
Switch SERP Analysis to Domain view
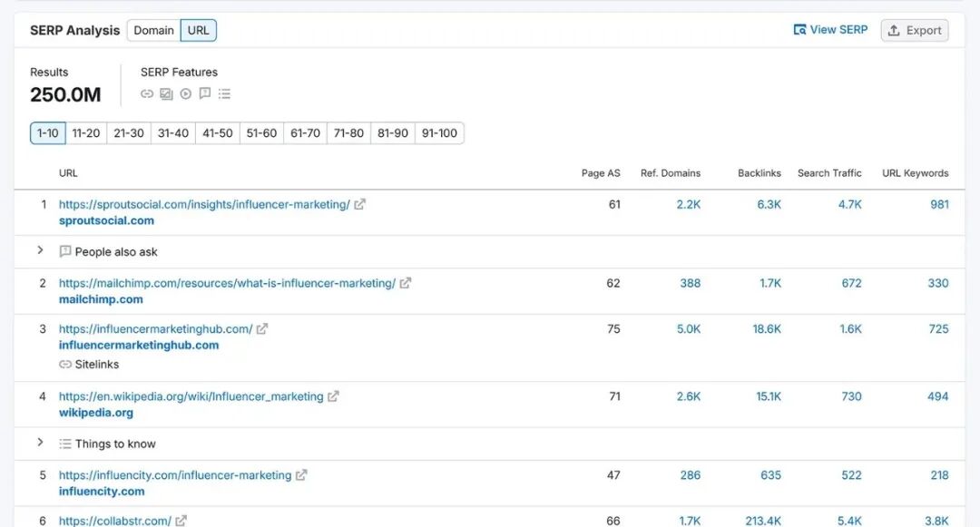tap(153, 31)
